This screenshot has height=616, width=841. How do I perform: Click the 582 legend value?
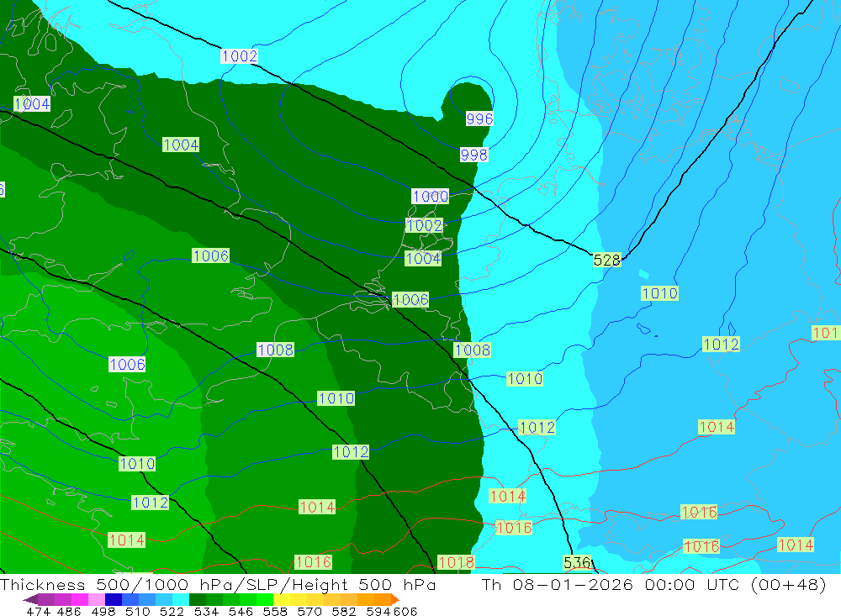343,611
